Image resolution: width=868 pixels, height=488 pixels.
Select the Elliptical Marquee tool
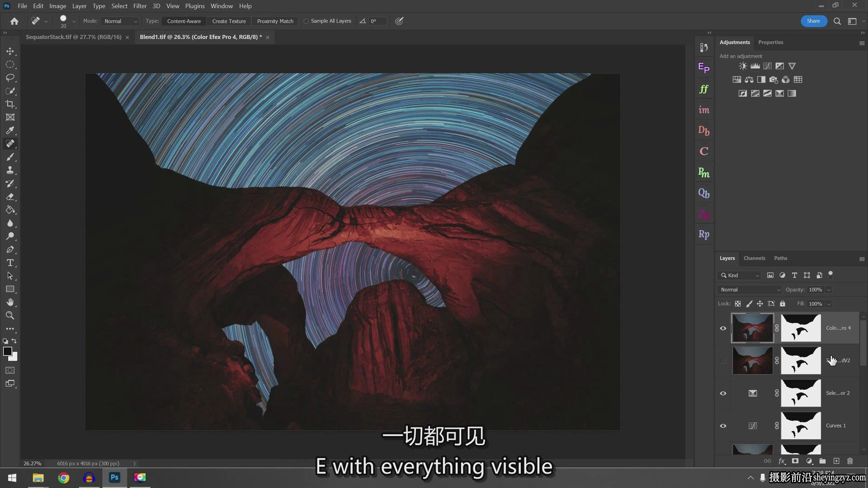[10, 65]
